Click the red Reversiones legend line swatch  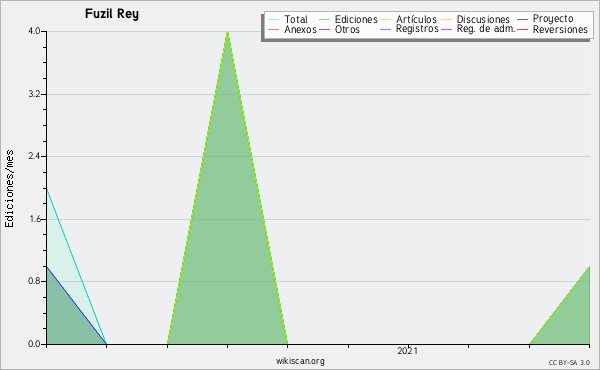pyautogui.click(x=523, y=29)
